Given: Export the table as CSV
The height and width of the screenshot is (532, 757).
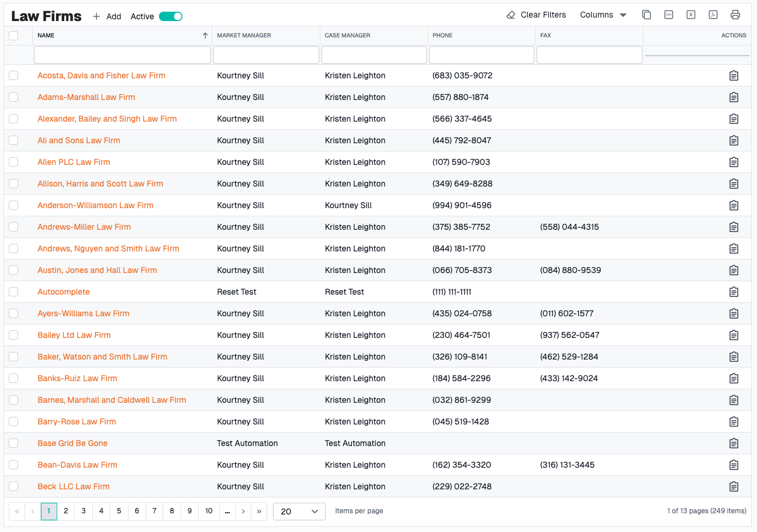Looking at the screenshot, I should pos(669,15).
